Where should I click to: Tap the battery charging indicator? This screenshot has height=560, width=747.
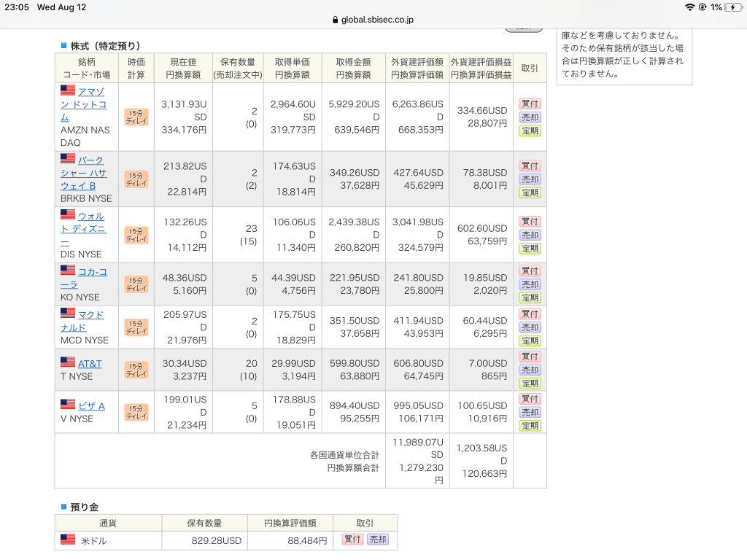point(732,7)
